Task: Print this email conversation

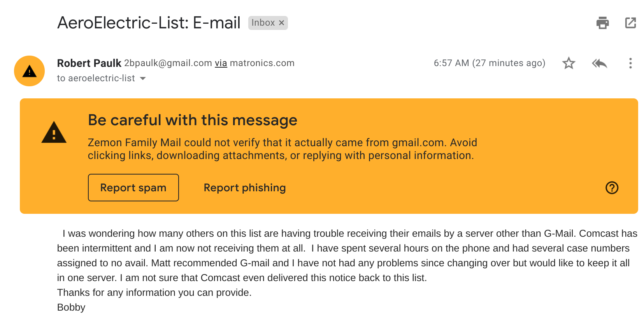Action: coord(602,23)
